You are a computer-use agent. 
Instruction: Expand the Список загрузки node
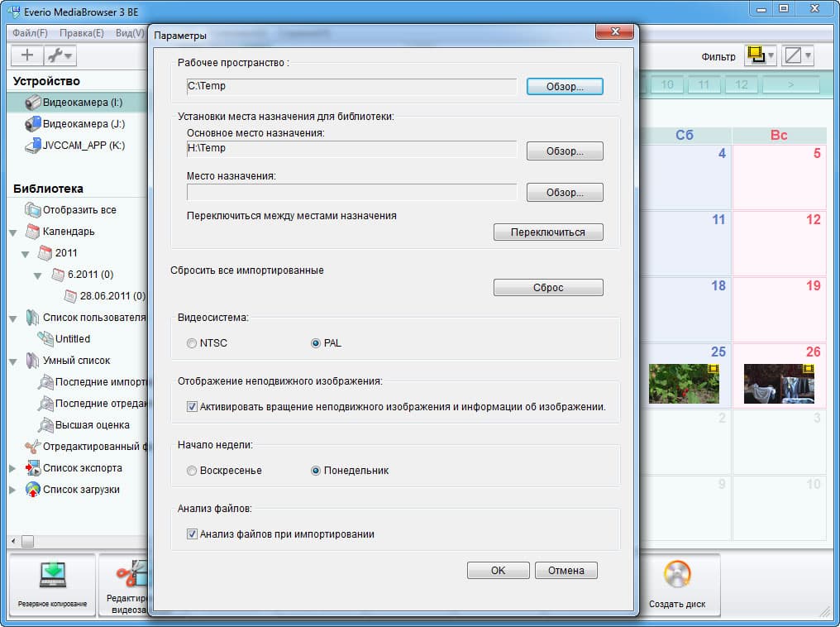pyautogui.click(x=13, y=490)
